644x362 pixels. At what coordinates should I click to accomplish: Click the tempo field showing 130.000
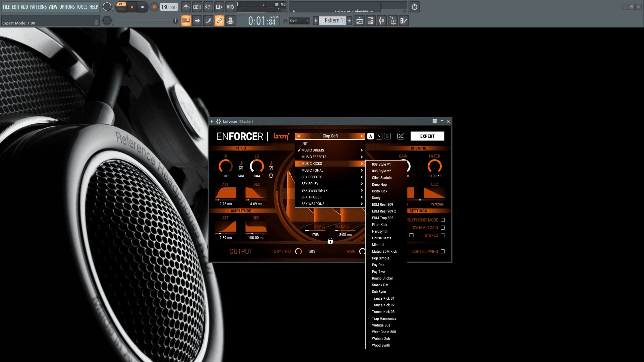coord(169,7)
